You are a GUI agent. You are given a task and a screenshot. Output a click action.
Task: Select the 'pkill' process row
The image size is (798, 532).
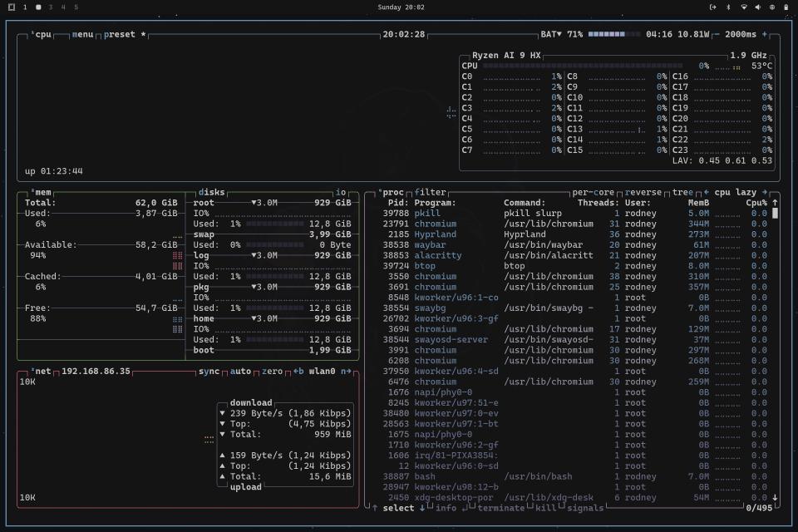tap(574, 214)
